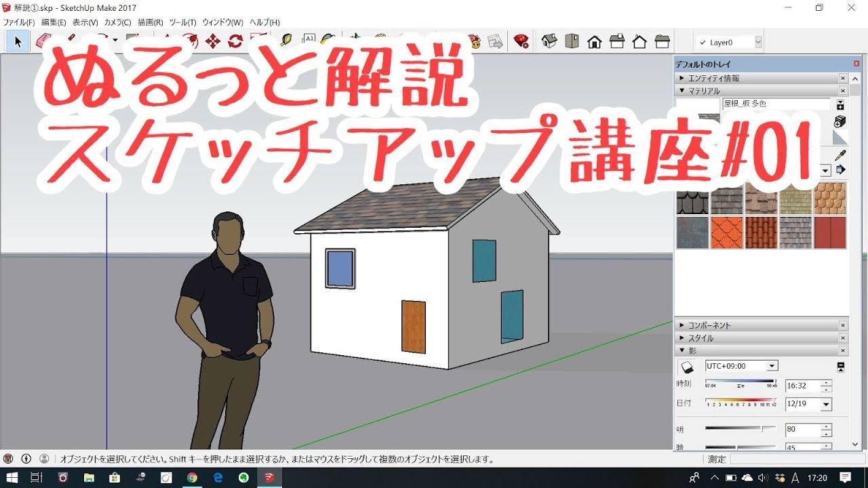Screen dimensions: 868x488
Task: Open UTC+09:00 time zone dropdown
Action: [x=772, y=366]
